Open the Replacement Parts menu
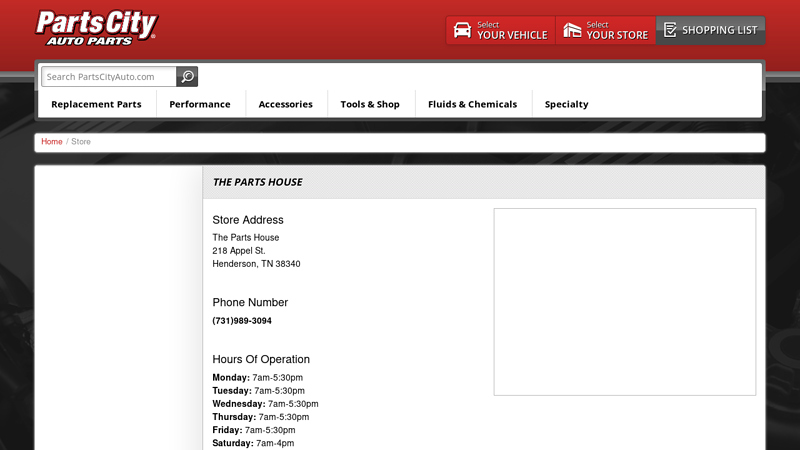Screen dimensions: 800x450 (x=96, y=104)
